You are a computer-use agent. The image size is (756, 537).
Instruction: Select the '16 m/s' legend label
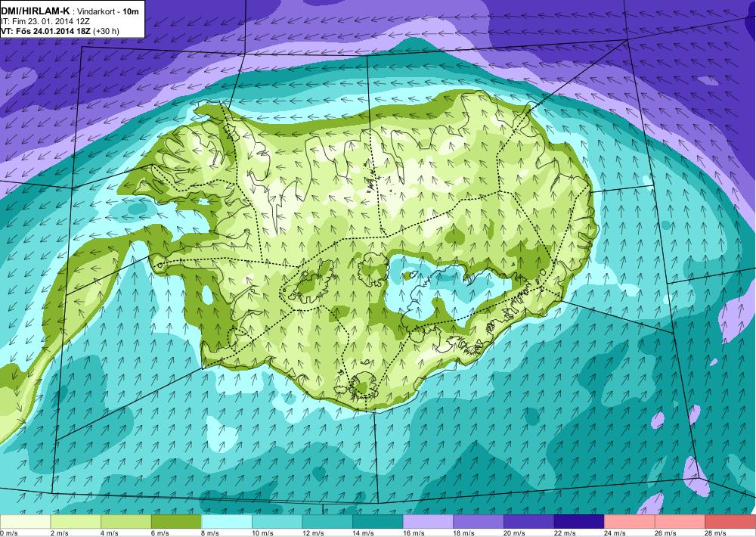click(414, 533)
